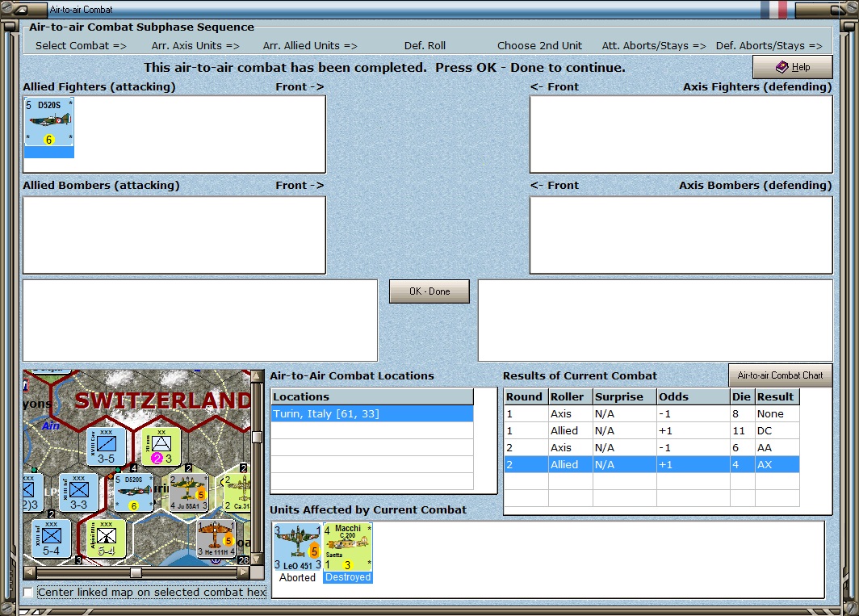The image size is (859, 616).
Task: Select the round 1 Axis result row
Action: tap(652, 414)
